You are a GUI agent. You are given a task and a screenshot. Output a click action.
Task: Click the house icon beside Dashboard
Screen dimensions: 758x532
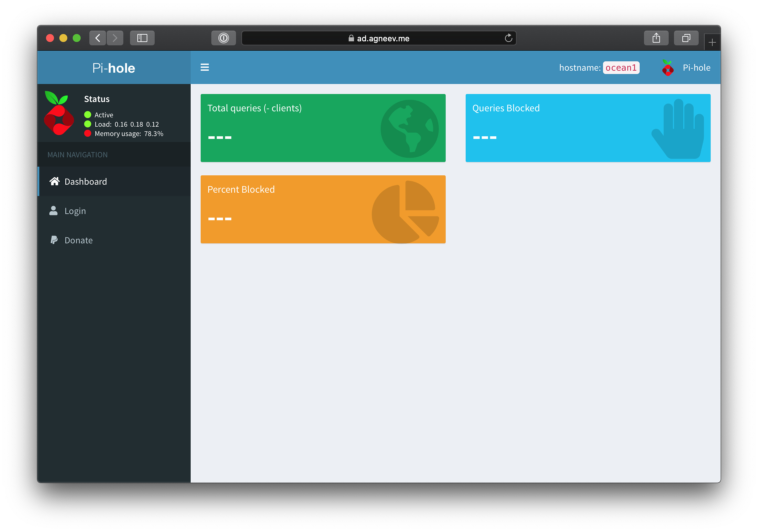pyautogui.click(x=54, y=181)
